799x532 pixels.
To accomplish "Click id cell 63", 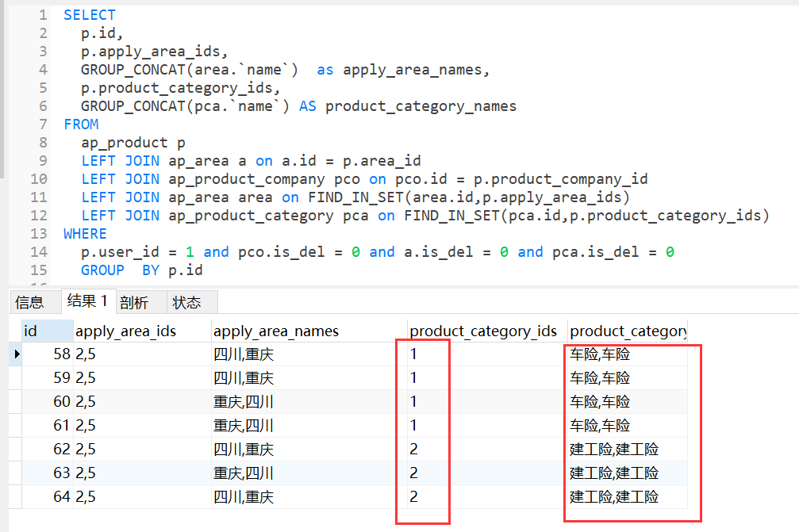I will click(48, 473).
